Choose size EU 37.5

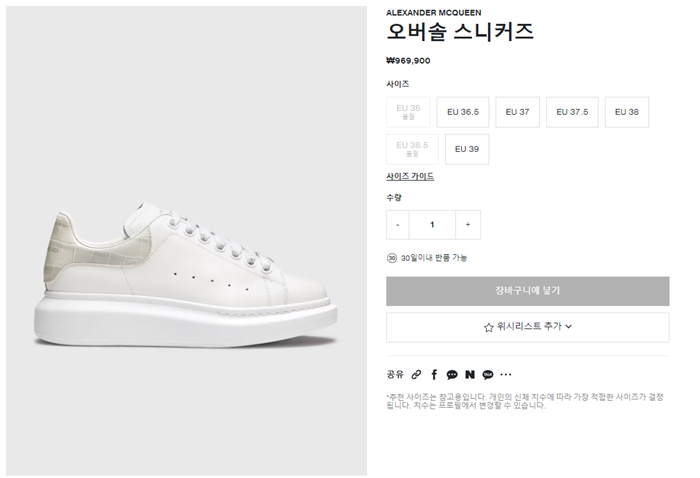point(571,112)
